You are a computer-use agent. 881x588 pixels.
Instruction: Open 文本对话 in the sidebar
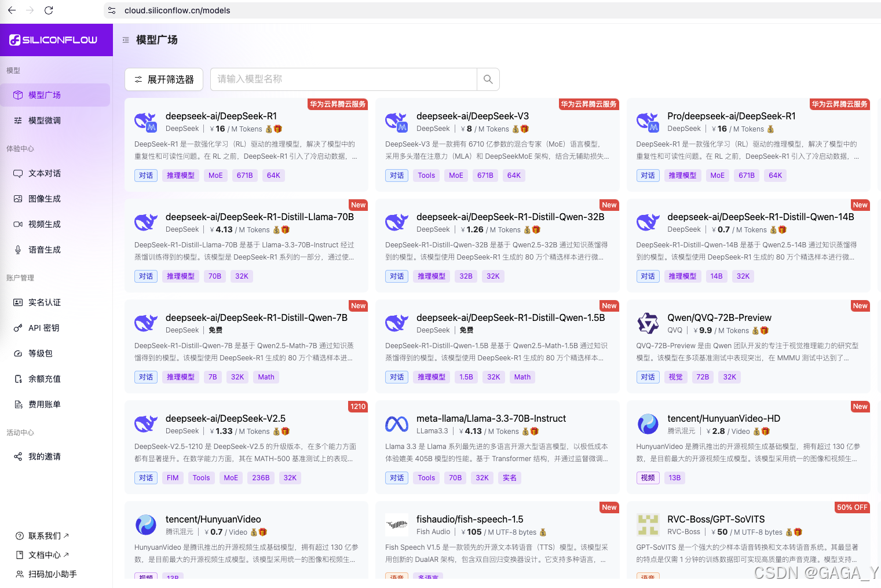[x=55, y=173]
